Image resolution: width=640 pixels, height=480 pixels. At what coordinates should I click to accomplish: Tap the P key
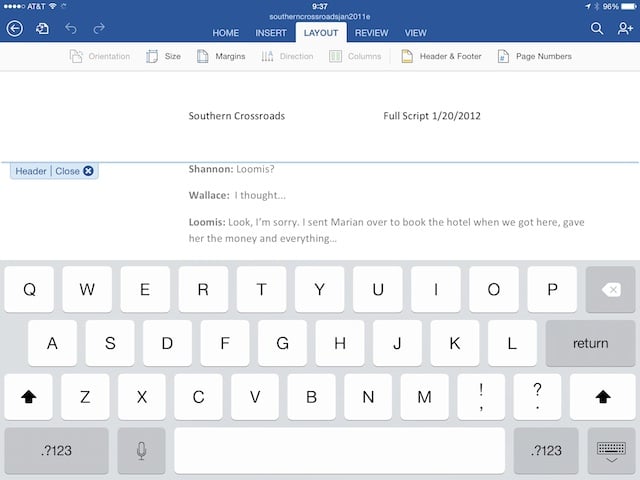click(x=552, y=289)
